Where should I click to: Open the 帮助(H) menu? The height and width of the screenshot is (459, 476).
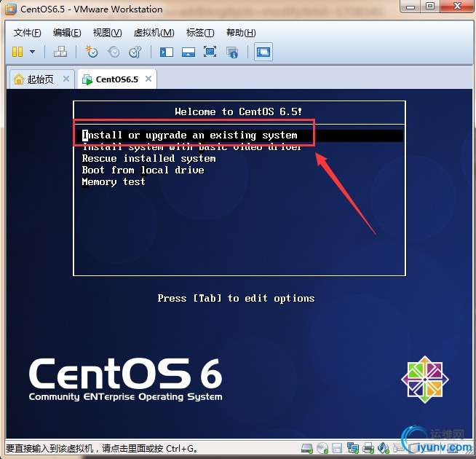241,33
